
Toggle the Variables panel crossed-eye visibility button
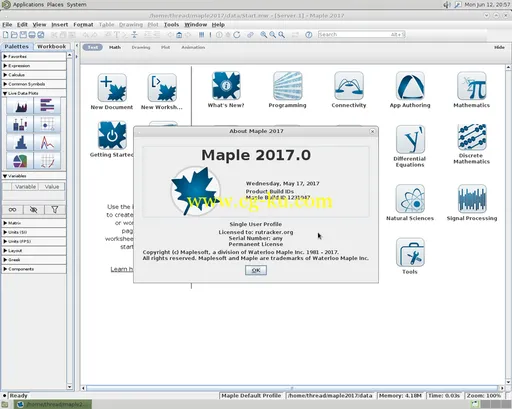(34, 210)
